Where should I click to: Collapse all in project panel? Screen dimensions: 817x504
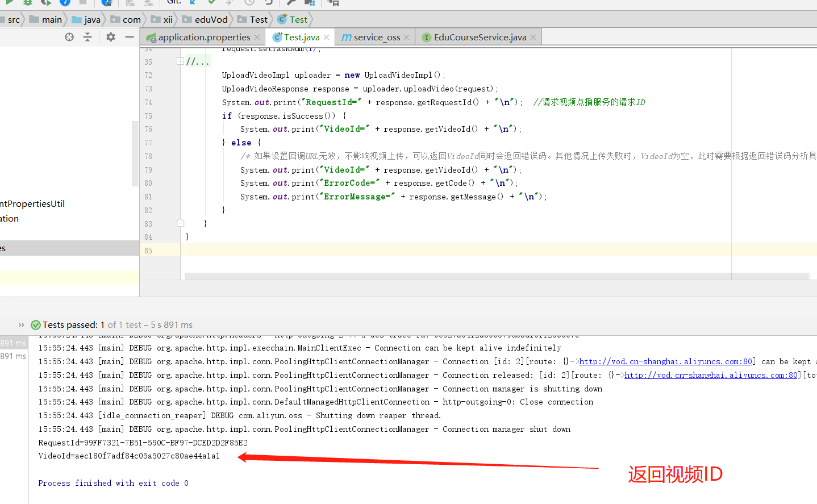click(x=87, y=37)
